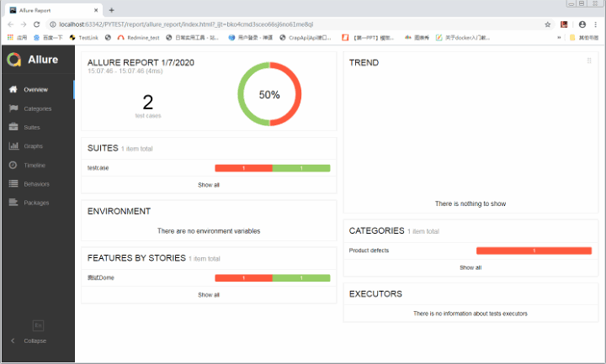Click Show all under Categories
The height and width of the screenshot is (364, 606).
point(470,267)
